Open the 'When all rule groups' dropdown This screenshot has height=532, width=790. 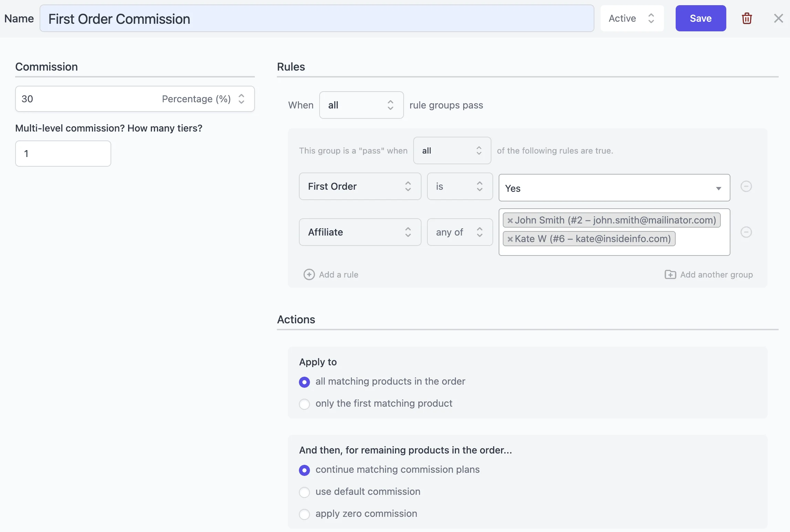coord(361,105)
